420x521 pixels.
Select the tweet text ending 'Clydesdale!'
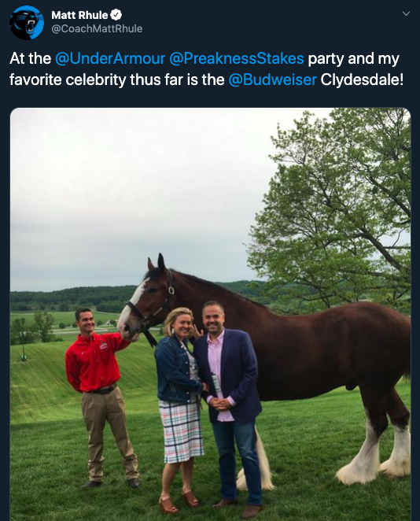tap(206, 69)
